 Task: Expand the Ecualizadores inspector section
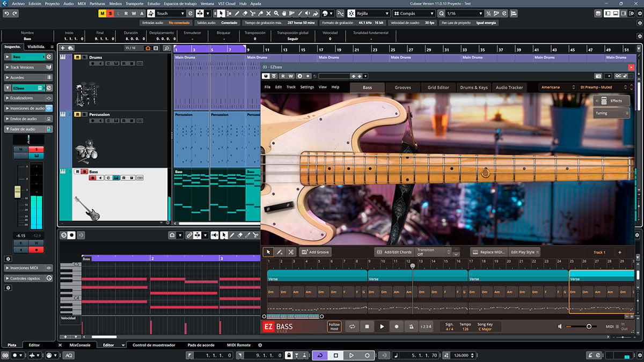pos(28,98)
